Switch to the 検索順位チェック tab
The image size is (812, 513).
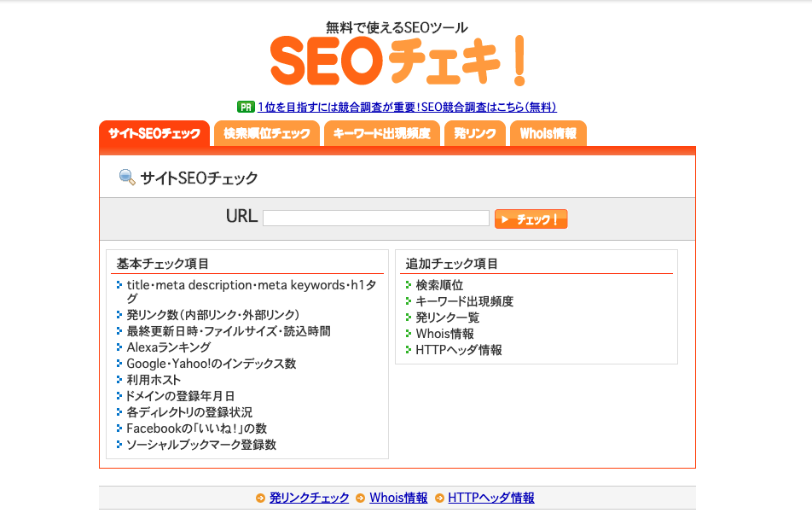coord(267,134)
